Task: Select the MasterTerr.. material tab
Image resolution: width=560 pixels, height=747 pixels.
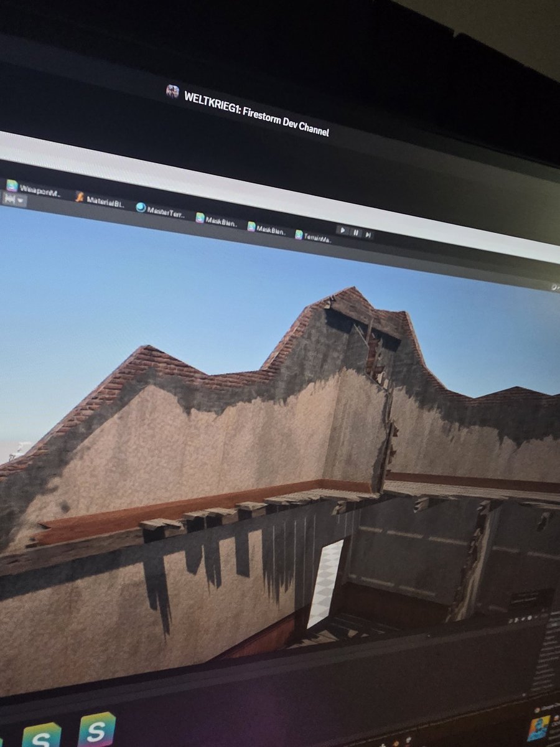Action: pyautogui.click(x=161, y=210)
